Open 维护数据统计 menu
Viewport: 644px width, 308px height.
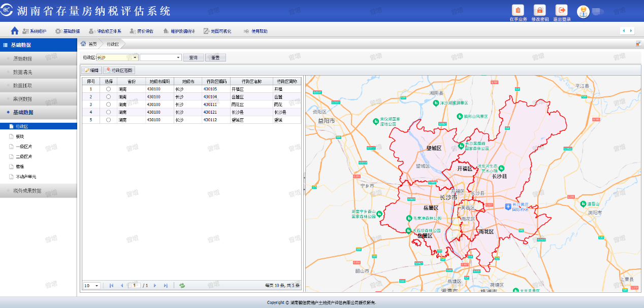pyautogui.click(x=179, y=31)
